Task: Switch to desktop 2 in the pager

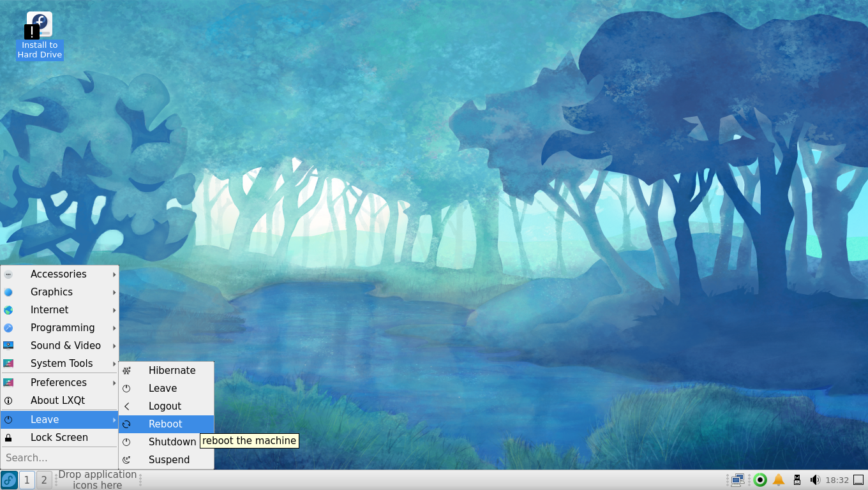Action: point(44,480)
